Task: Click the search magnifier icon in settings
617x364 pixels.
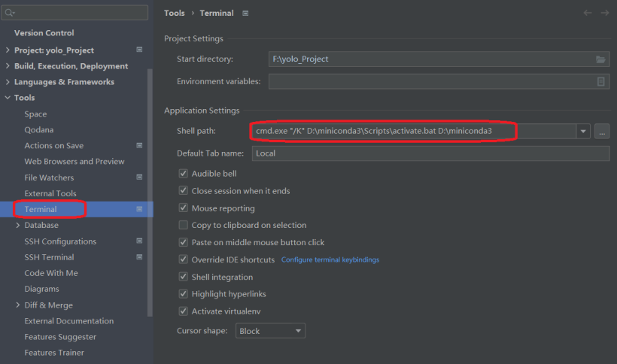Action: click(10, 13)
